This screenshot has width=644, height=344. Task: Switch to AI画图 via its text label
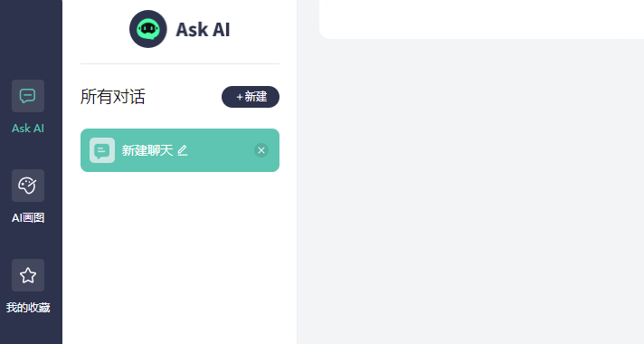(x=28, y=218)
